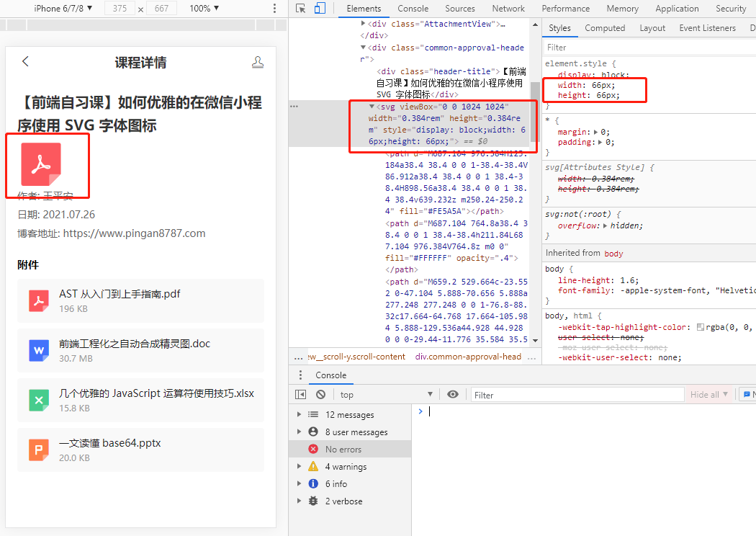Toggle the device toolbar icon
The width and height of the screenshot is (756, 536).
pos(320,8)
